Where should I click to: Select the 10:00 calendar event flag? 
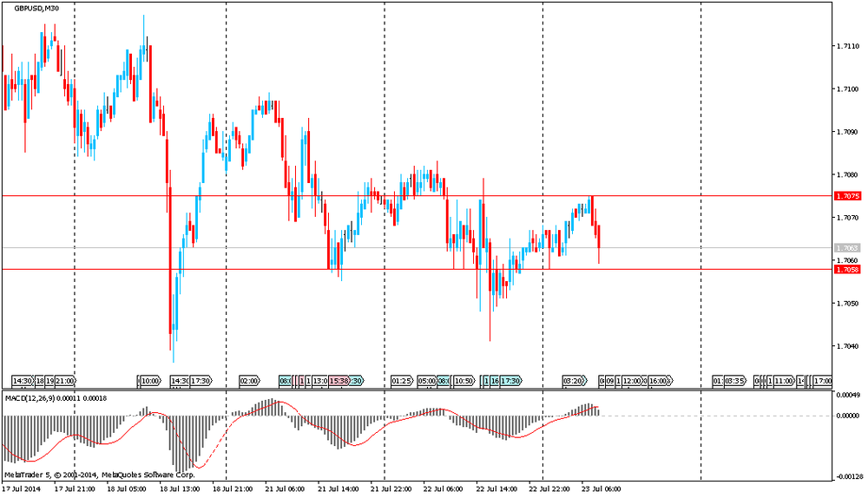(150, 381)
